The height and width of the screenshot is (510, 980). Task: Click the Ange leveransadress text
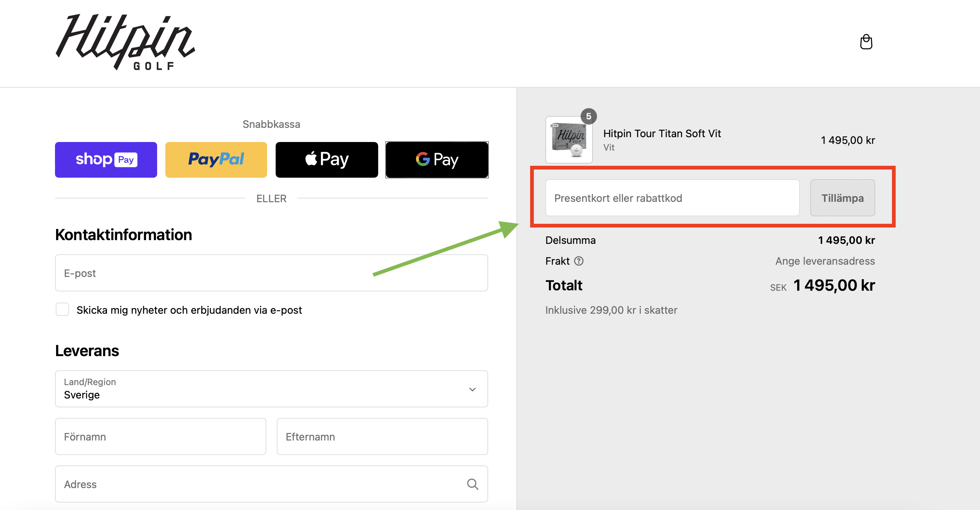[825, 261]
